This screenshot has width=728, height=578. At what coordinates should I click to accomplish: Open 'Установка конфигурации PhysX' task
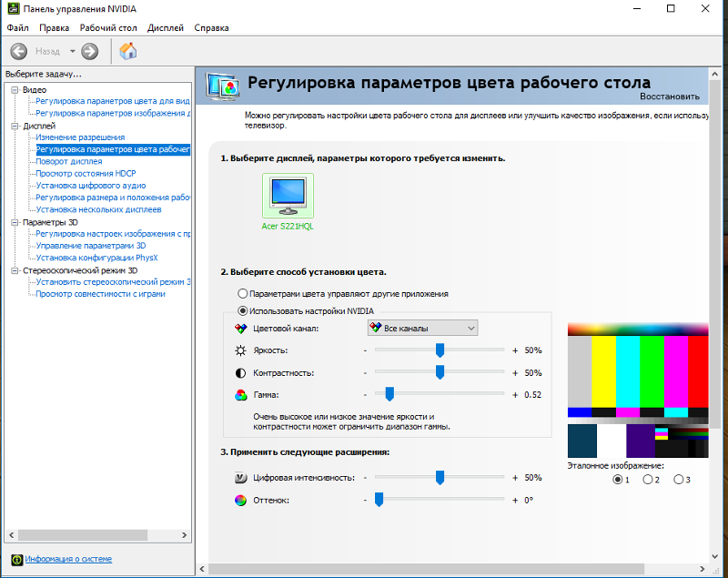coord(96,259)
